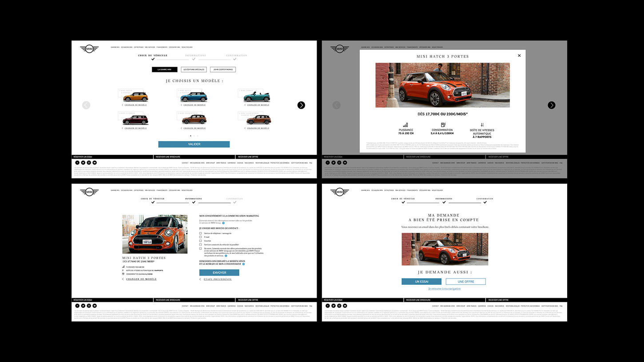Viewport: 644px width, 362px height.
Task: Open the Twitter icon in the consent form screen footer
Action: click(x=83, y=306)
